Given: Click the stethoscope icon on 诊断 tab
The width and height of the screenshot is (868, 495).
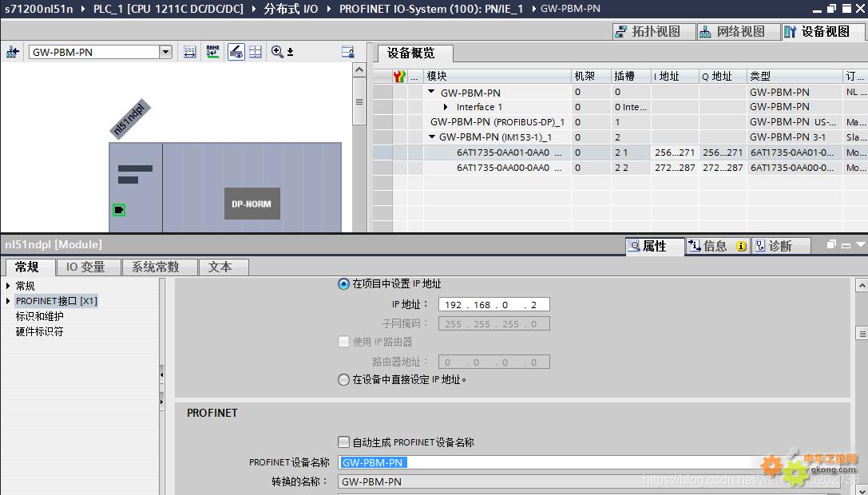Looking at the screenshot, I should [x=761, y=246].
